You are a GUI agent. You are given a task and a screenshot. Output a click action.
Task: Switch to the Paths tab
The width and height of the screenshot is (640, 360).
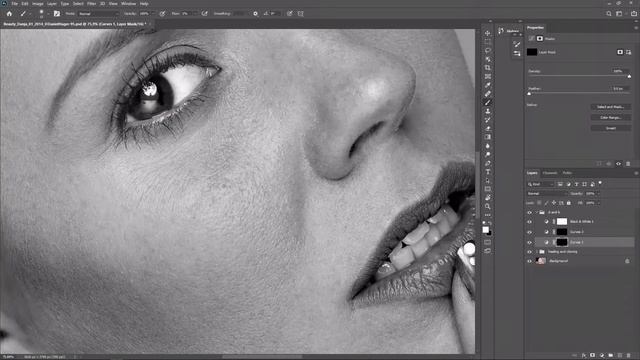(567, 173)
